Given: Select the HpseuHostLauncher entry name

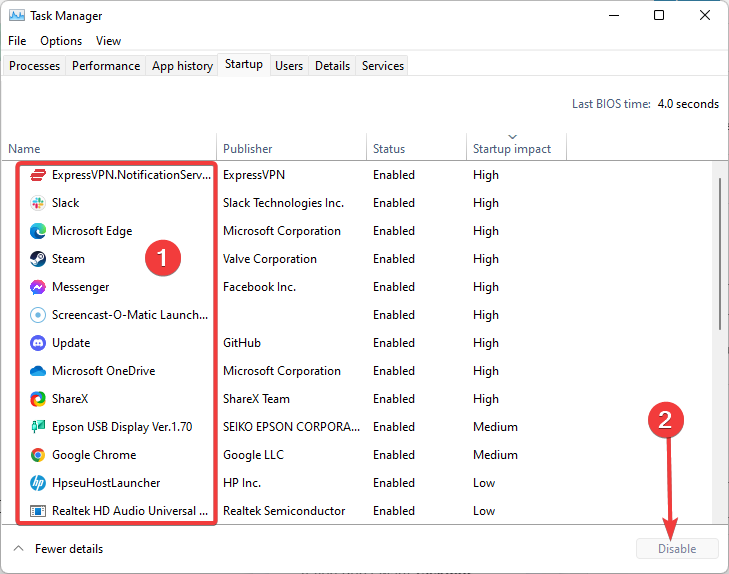Looking at the screenshot, I should pos(106,483).
